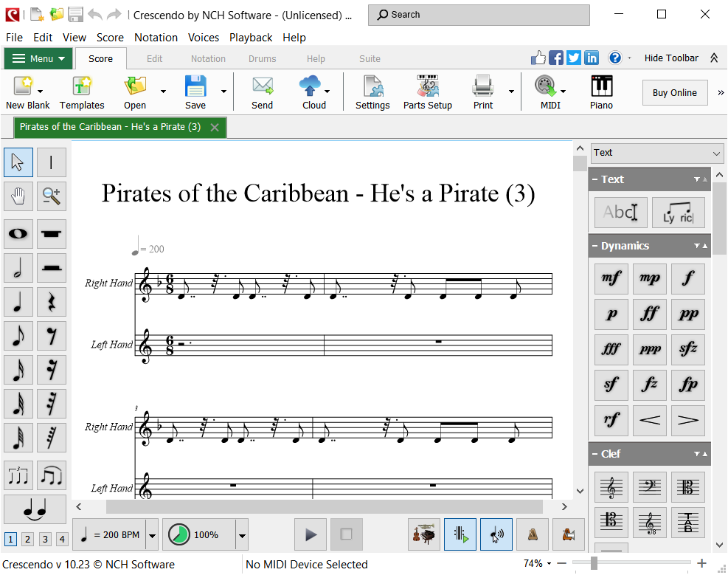Toggle the MIDI note sound button
This screenshot has height=575, width=728.
click(496, 534)
